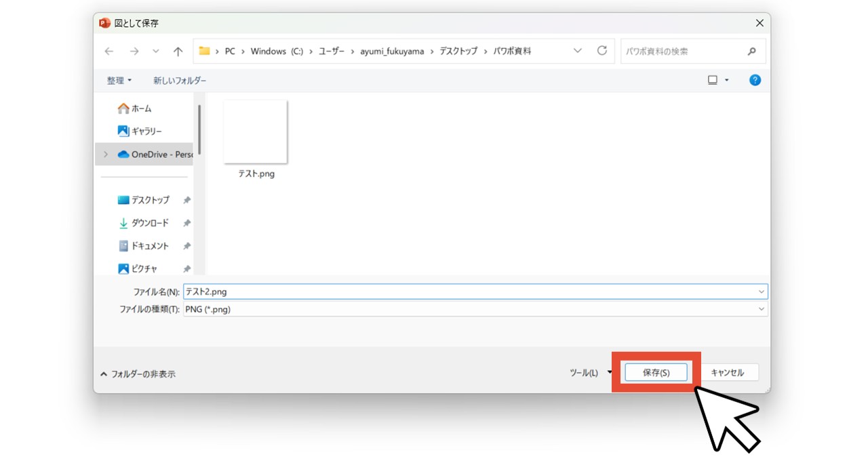Select Windows (C:) in the path
Image resolution: width=868 pixels, height=461 pixels.
pos(277,52)
